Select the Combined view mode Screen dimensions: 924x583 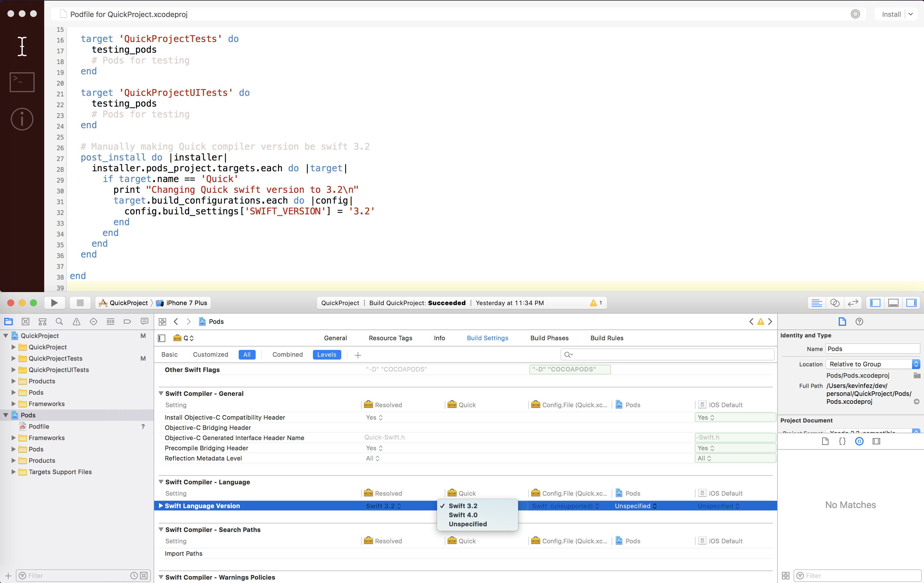[x=287, y=355]
